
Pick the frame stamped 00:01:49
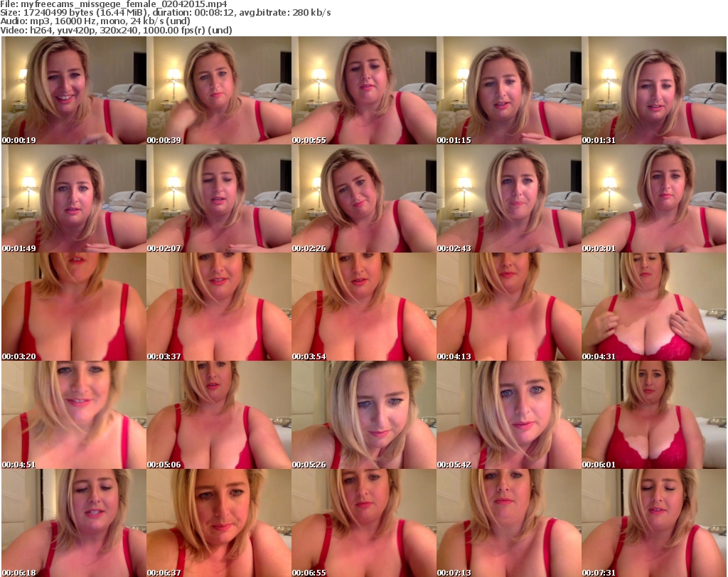point(74,198)
